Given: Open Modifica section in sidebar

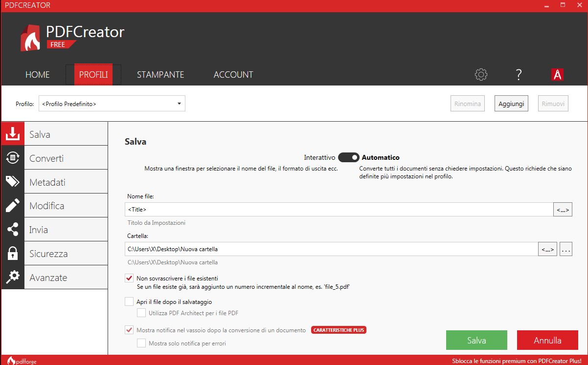Looking at the screenshot, I should click(x=54, y=206).
